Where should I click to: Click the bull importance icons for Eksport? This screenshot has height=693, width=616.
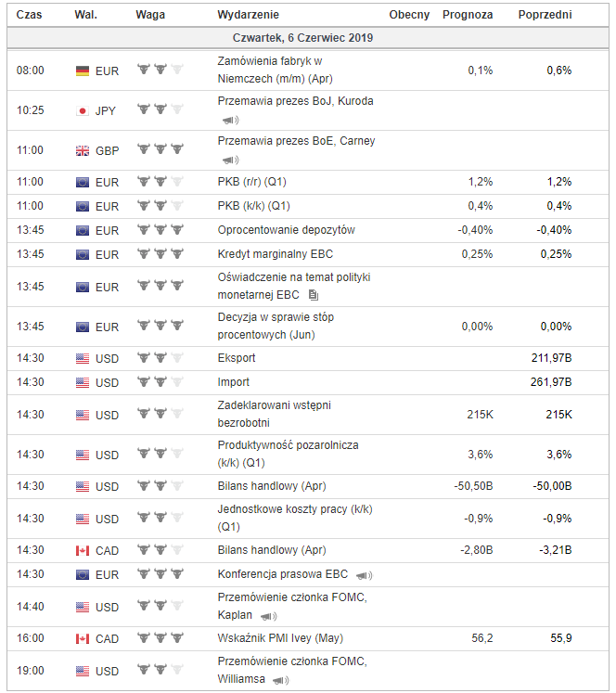coord(160,358)
